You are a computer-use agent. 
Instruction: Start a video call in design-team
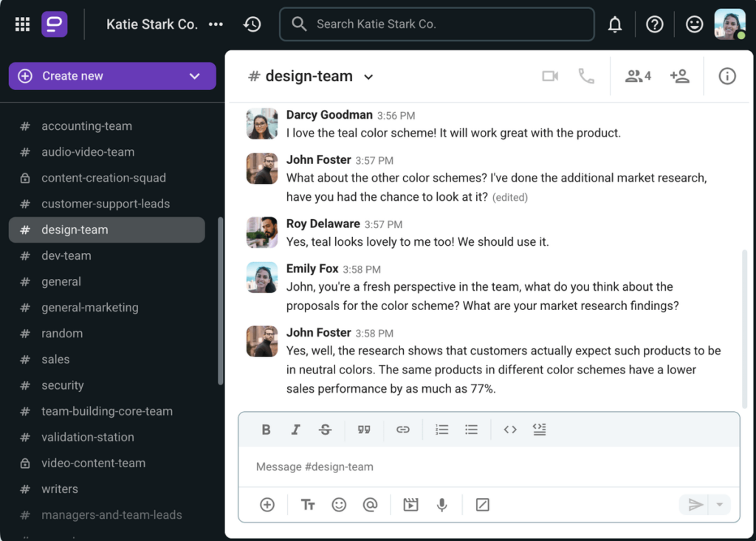(550, 76)
